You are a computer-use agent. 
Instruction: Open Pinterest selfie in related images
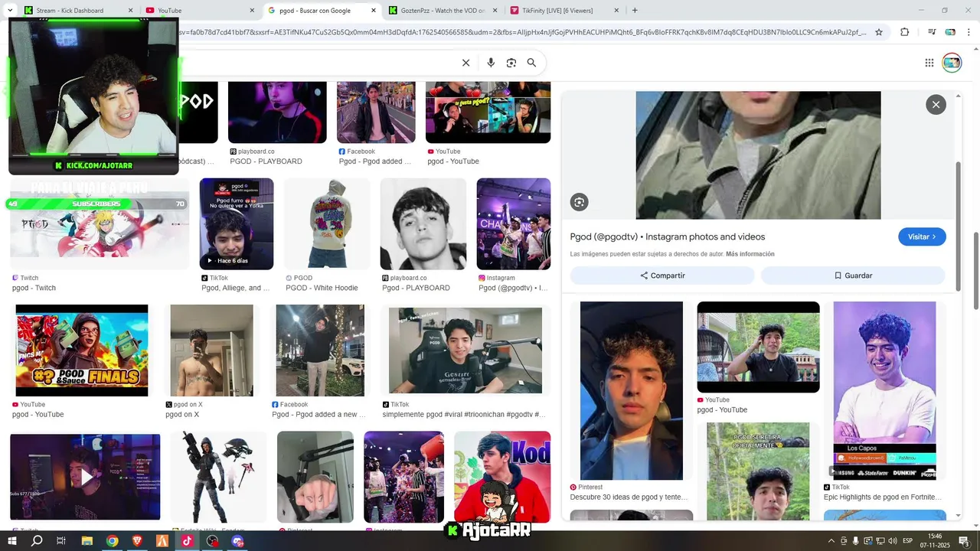point(632,390)
